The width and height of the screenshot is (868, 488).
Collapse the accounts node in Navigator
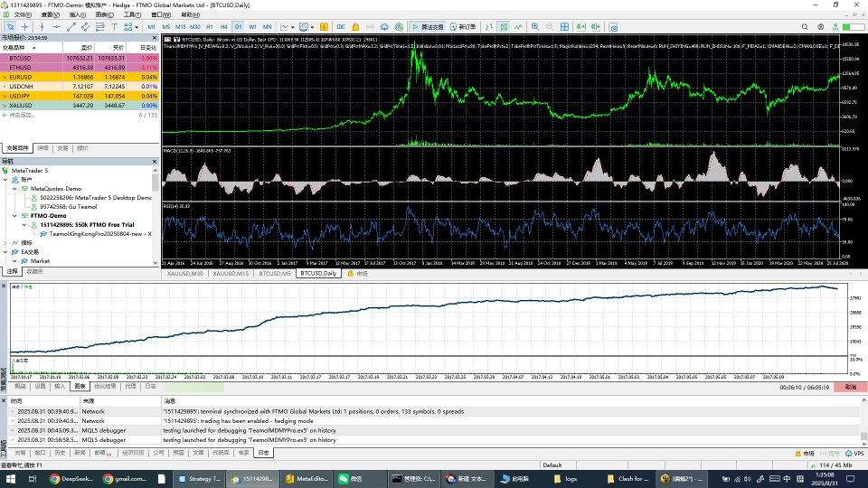coord(5,180)
